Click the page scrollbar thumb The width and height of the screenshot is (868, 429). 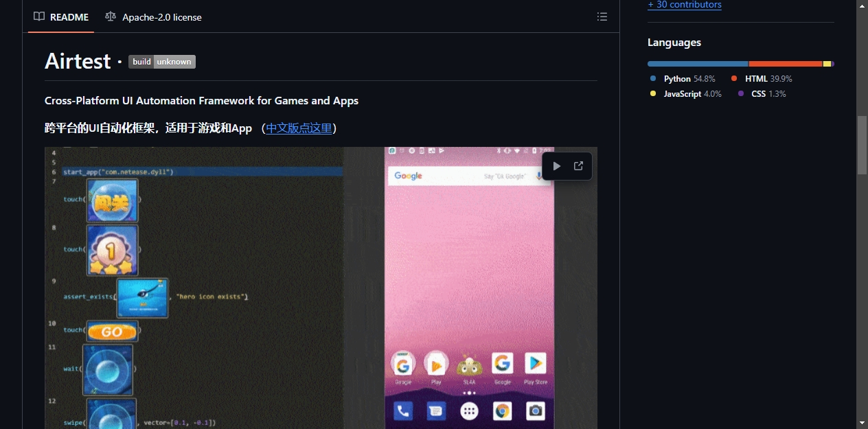pyautogui.click(x=862, y=145)
